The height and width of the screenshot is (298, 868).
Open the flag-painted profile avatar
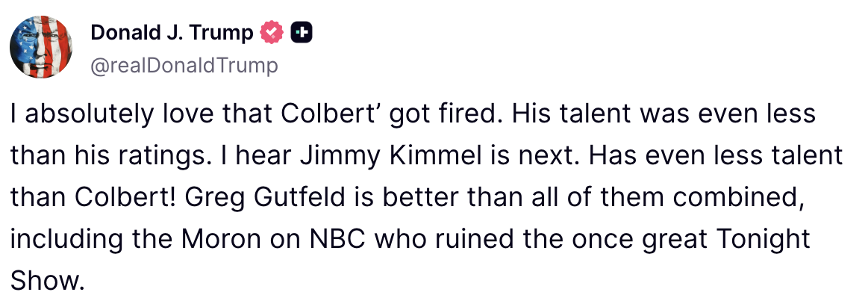pos(41,46)
